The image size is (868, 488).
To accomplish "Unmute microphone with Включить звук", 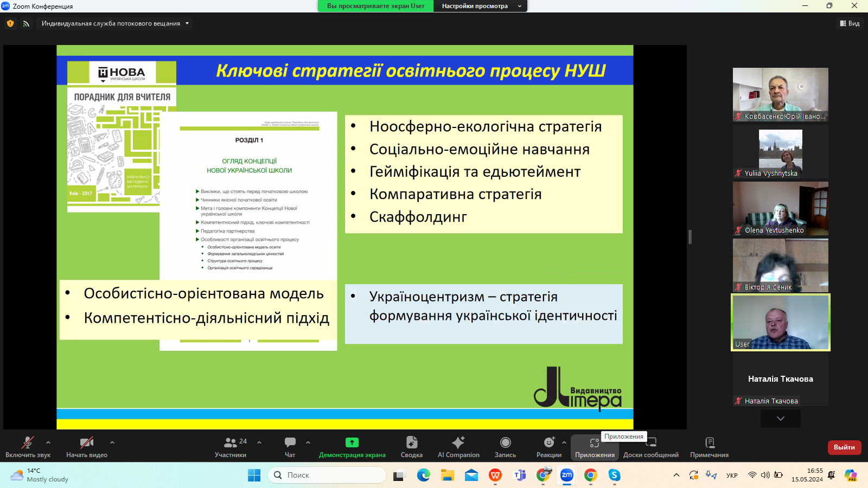I will click(x=28, y=443).
